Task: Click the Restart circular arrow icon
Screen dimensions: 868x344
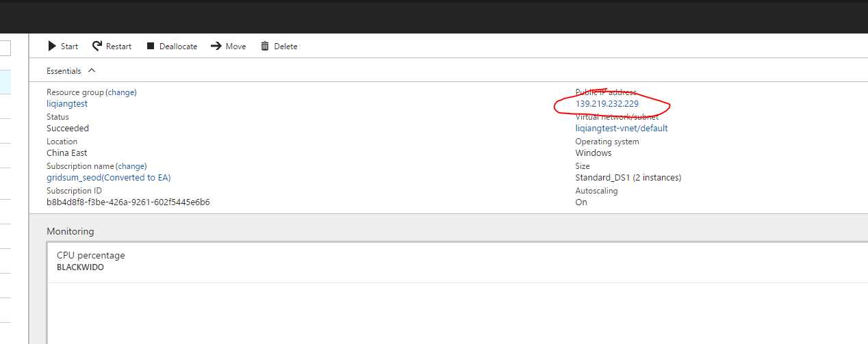Action: coord(97,46)
